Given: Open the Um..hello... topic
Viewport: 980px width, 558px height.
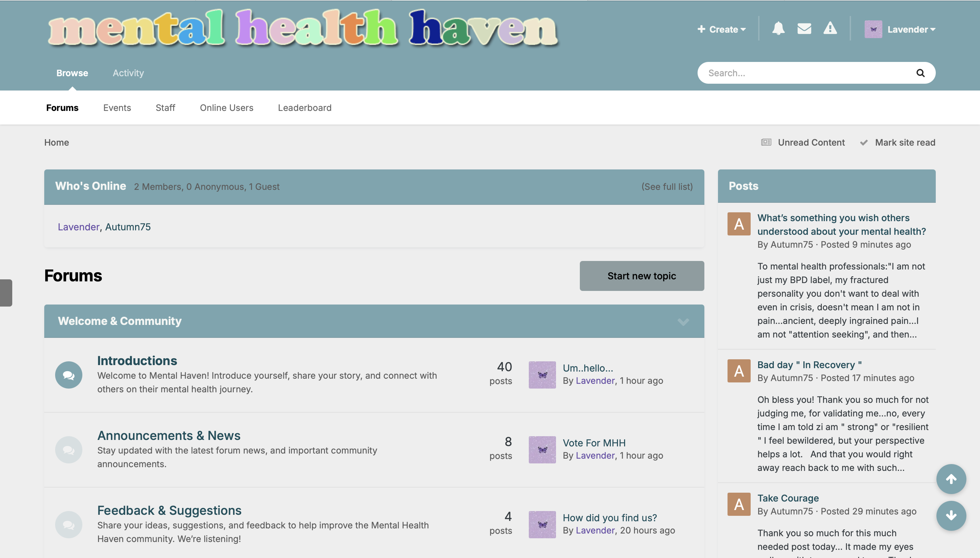Looking at the screenshot, I should (x=588, y=368).
